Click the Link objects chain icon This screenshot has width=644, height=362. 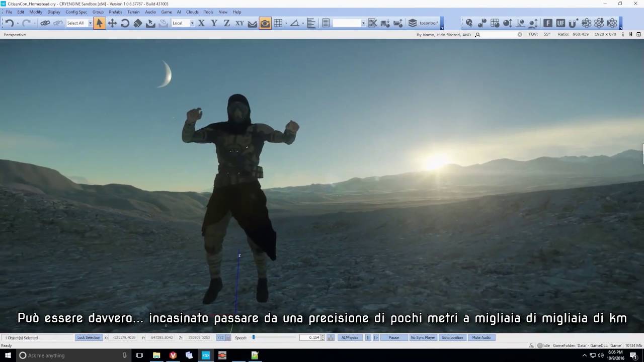(x=45, y=23)
